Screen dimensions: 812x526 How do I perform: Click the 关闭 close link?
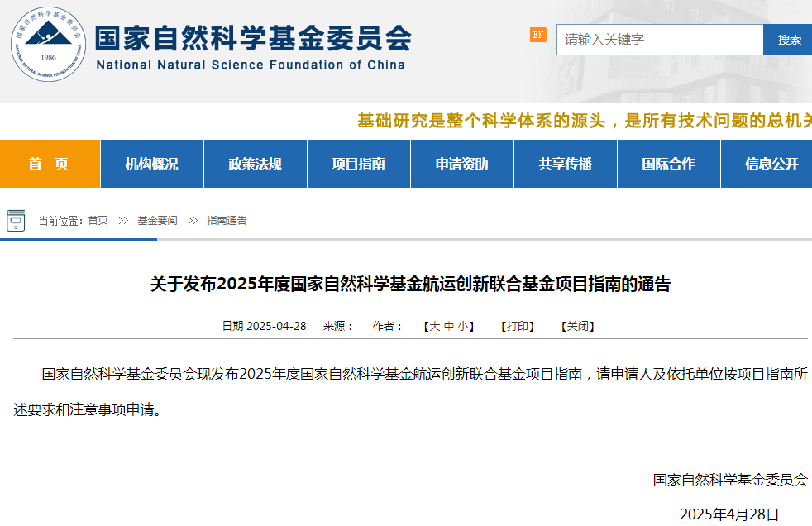[x=578, y=326]
